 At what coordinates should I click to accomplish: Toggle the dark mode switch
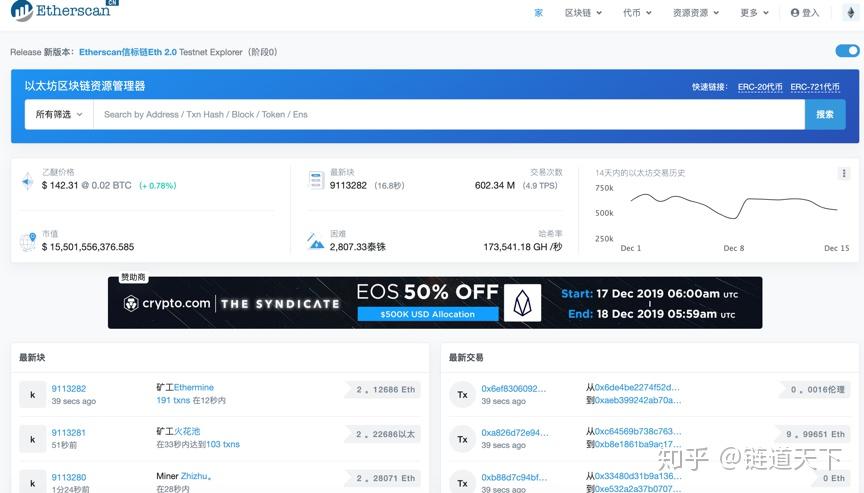coord(847,51)
